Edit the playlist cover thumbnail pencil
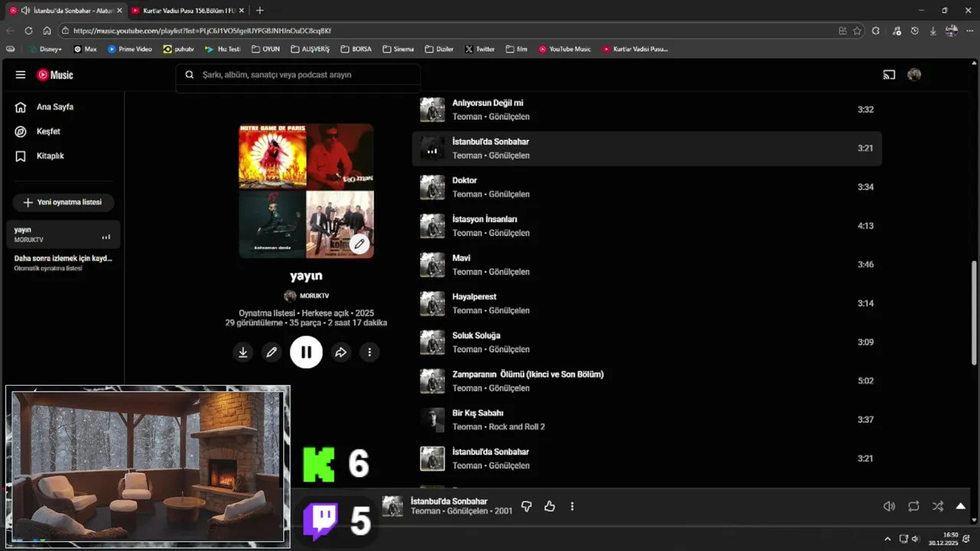This screenshot has height=551, width=980. [359, 244]
